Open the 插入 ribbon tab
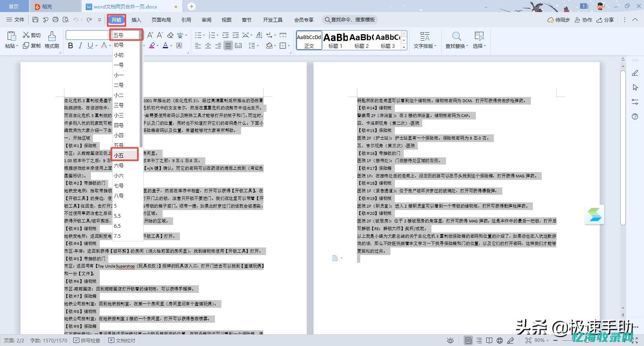 (136, 20)
